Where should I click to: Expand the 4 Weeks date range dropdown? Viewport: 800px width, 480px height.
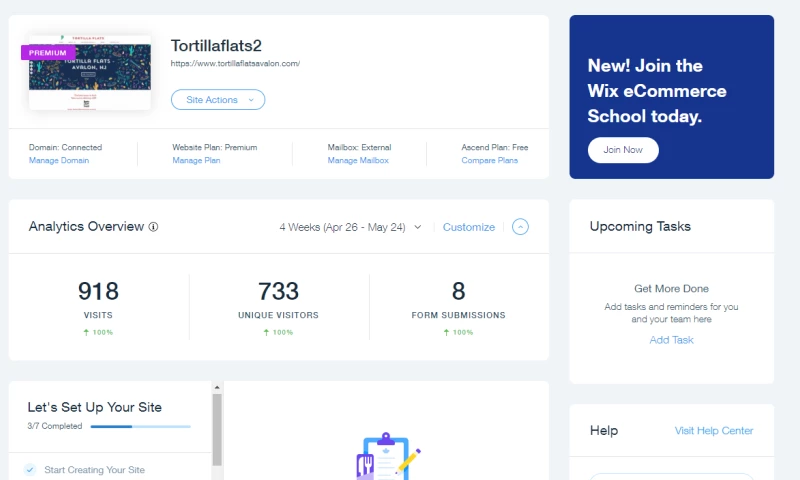[x=350, y=227]
